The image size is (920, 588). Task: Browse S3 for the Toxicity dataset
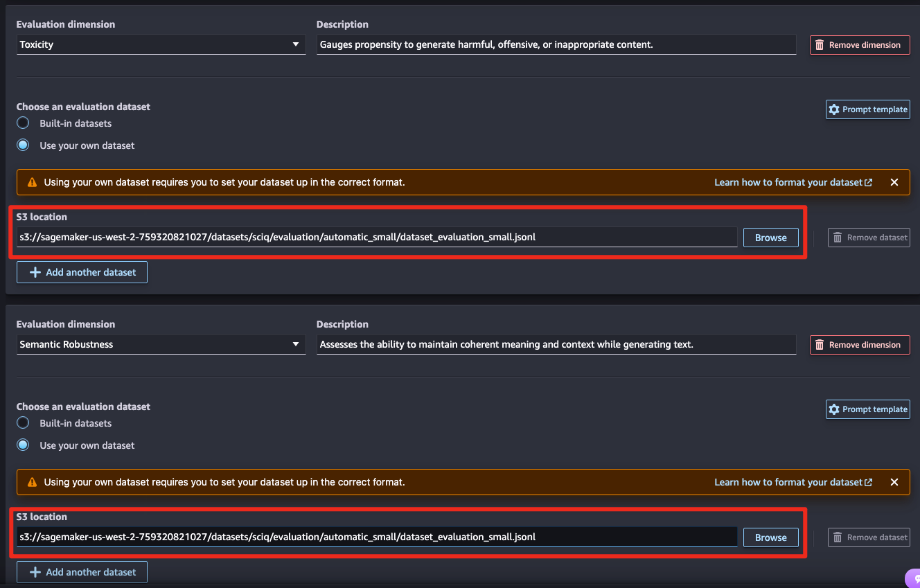(x=770, y=238)
